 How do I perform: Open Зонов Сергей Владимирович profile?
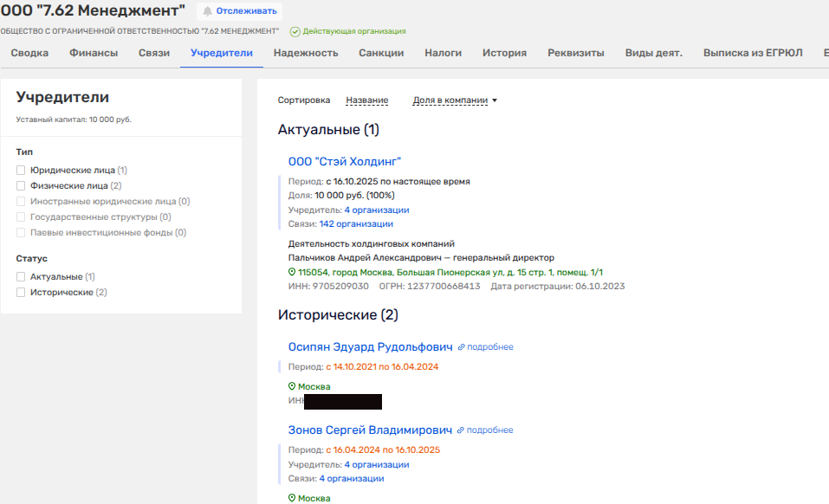pos(370,430)
